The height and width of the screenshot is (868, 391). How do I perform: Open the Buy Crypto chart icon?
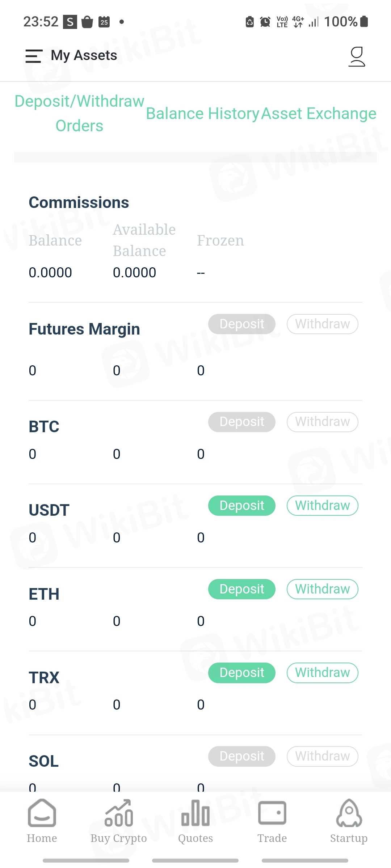pyautogui.click(x=119, y=814)
